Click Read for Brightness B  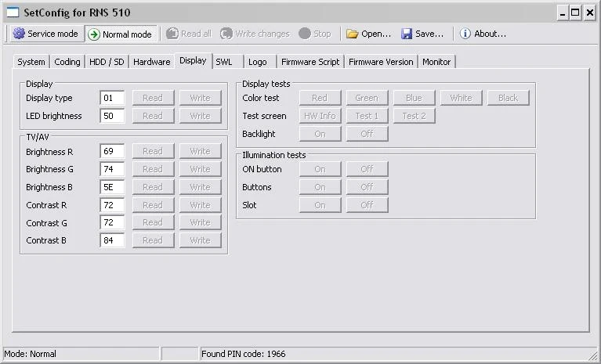pos(153,187)
